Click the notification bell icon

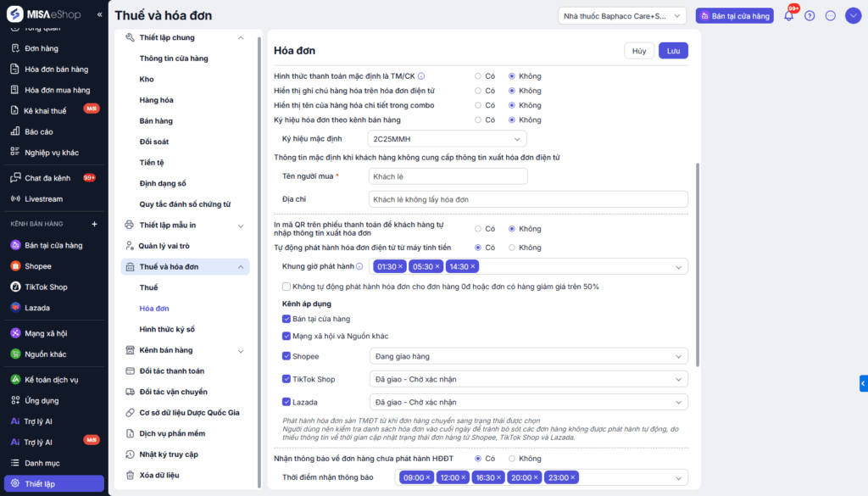coord(788,15)
